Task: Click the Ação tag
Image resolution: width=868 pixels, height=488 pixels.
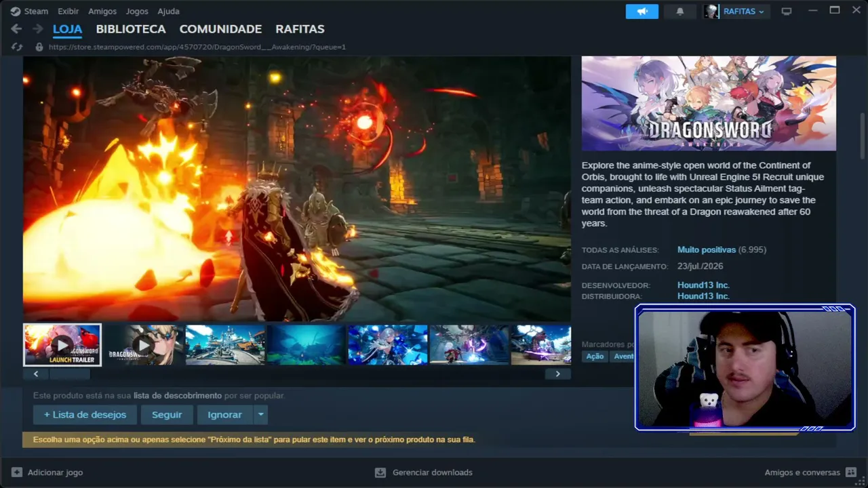Action: (x=595, y=357)
